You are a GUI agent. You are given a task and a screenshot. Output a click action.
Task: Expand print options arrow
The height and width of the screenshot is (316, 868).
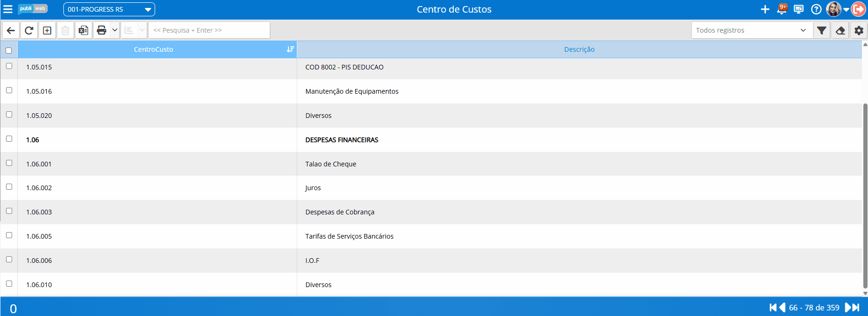[x=115, y=30]
